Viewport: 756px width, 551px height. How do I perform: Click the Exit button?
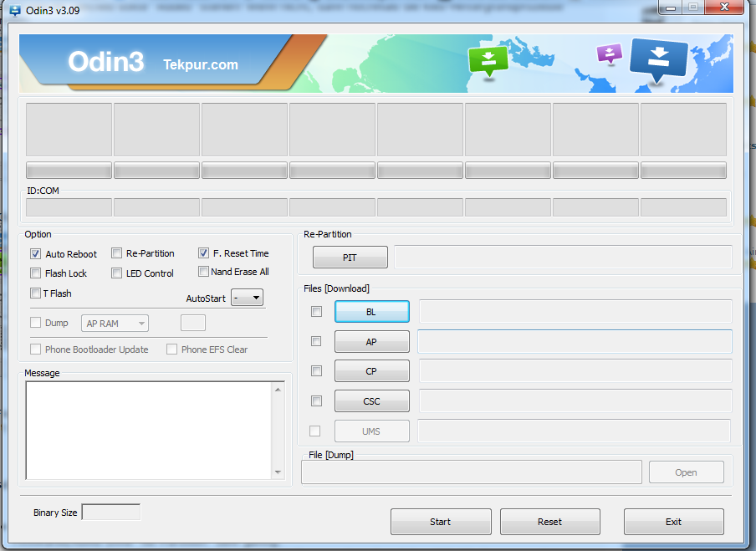point(673,522)
